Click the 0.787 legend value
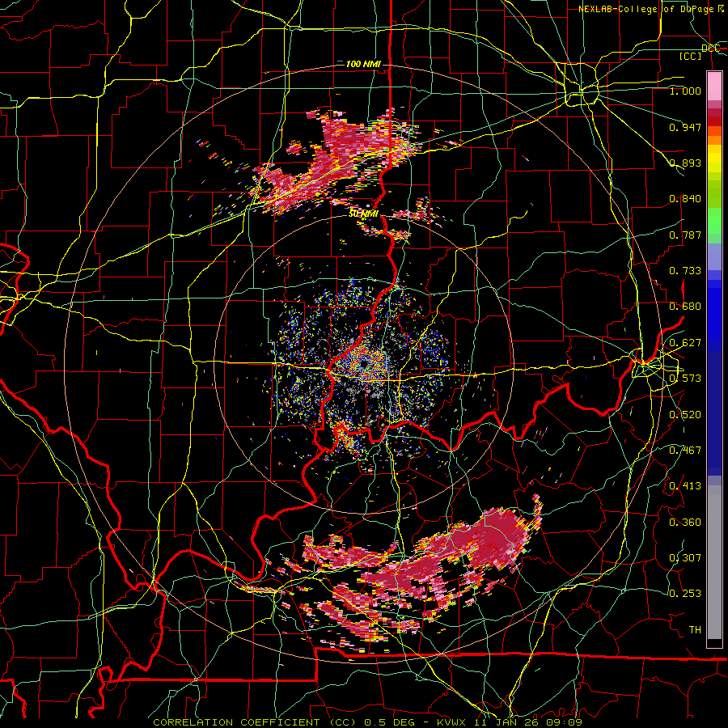The width and height of the screenshot is (728, 728). click(x=685, y=235)
